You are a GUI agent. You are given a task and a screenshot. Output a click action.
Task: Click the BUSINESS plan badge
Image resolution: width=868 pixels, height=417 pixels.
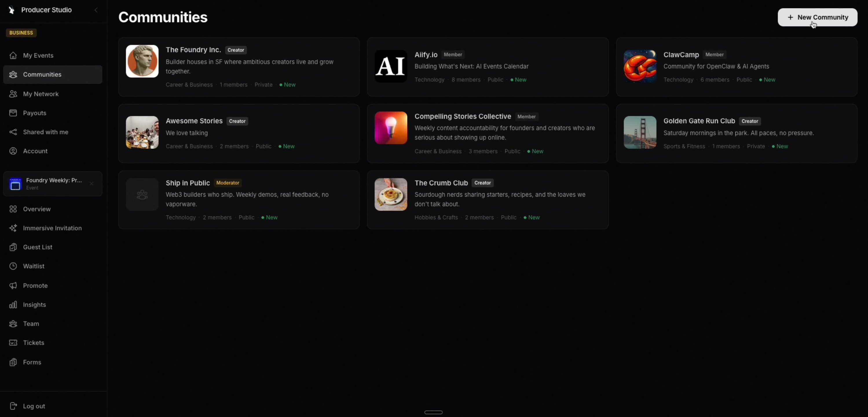point(21,33)
